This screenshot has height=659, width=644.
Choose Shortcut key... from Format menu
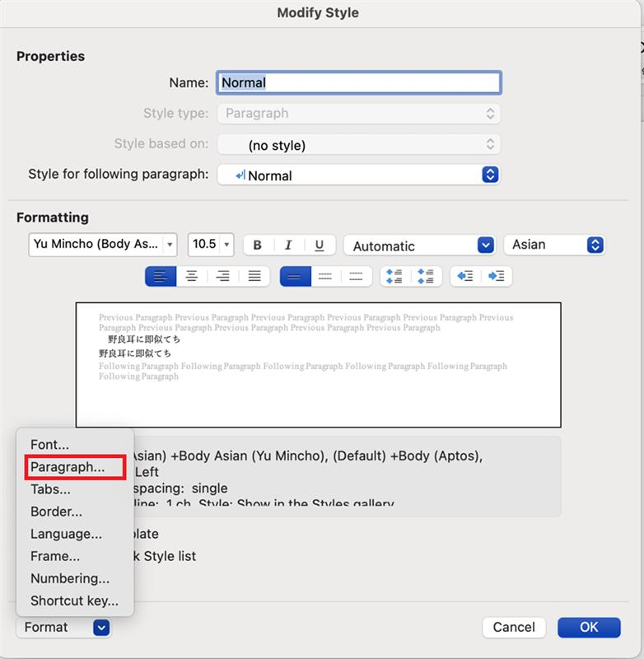point(75,601)
